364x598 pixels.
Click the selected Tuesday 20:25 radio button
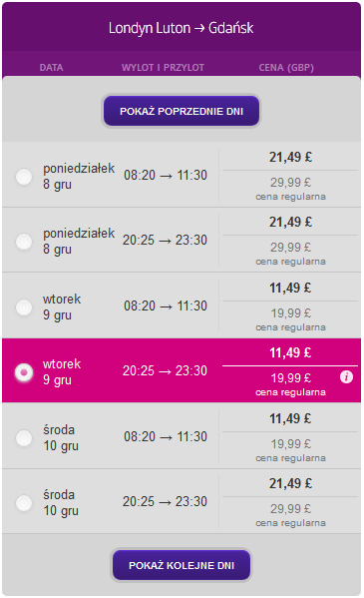point(24,372)
